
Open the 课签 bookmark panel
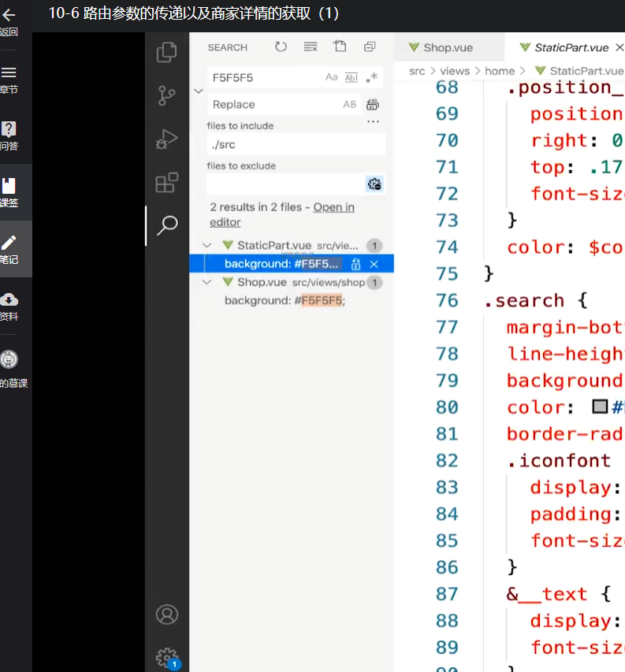pos(9,192)
